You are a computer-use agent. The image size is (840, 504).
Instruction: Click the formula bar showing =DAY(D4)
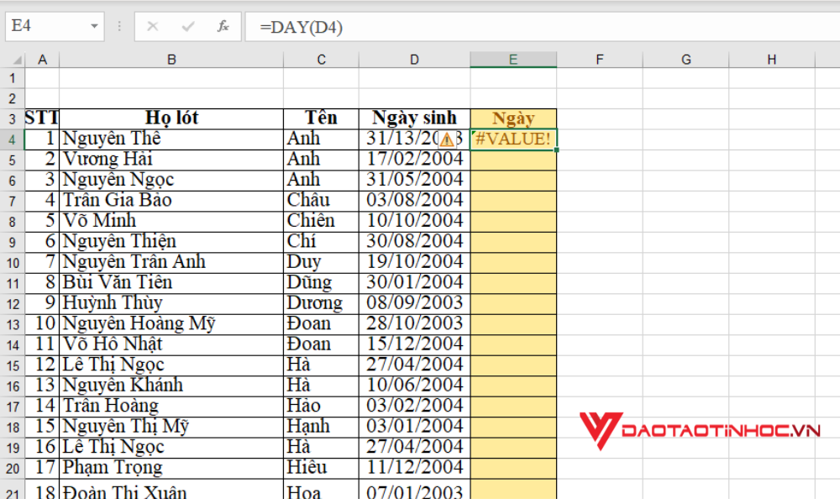336,25
